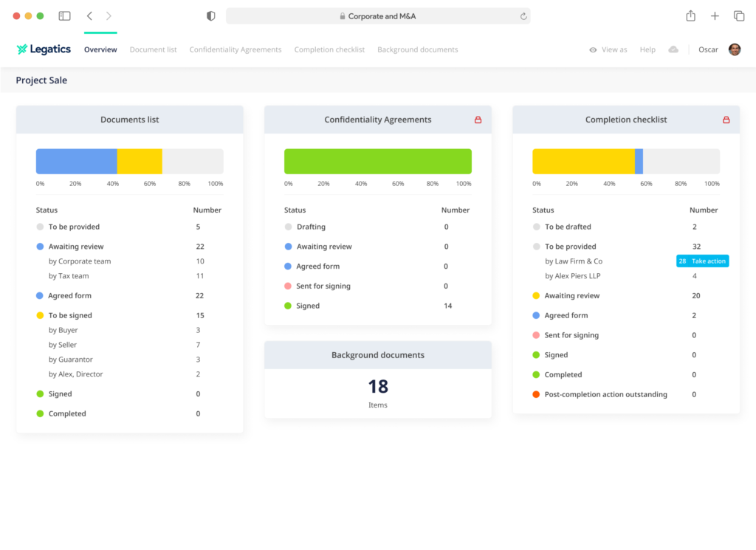Select Sent for signing in Confidentiality Agreements
Viewport: 756px width, 550px height.
click(378, 286)
